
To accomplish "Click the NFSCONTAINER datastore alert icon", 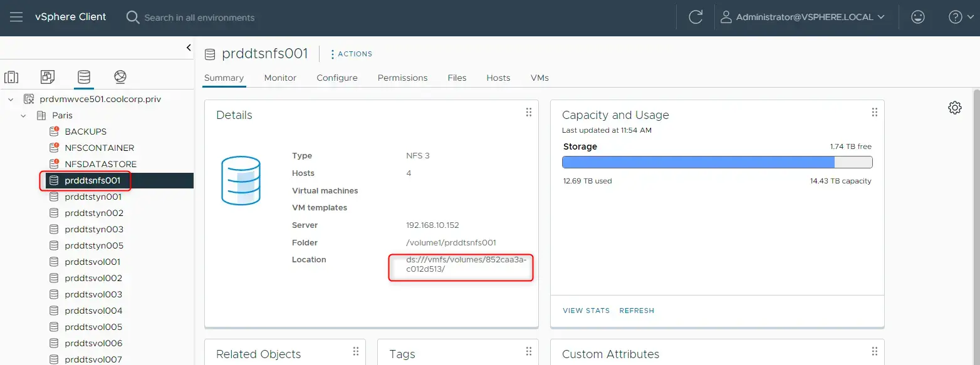I will point(54,148).
